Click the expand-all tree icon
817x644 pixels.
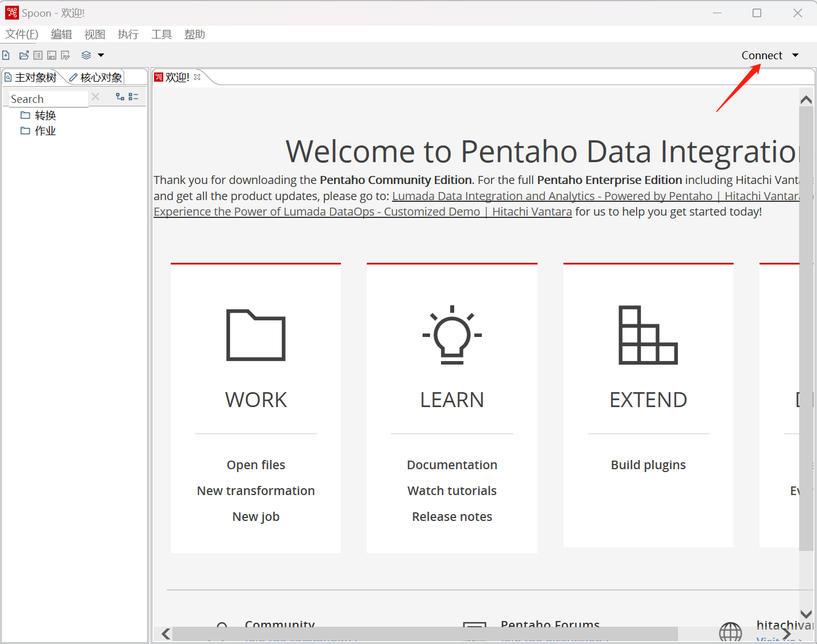click(120, 97)
